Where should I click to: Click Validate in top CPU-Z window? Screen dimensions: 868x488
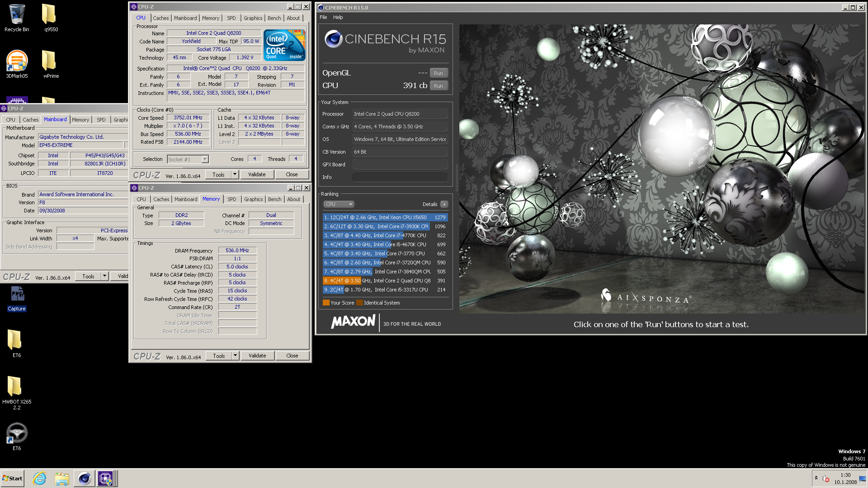coord(257,174)
